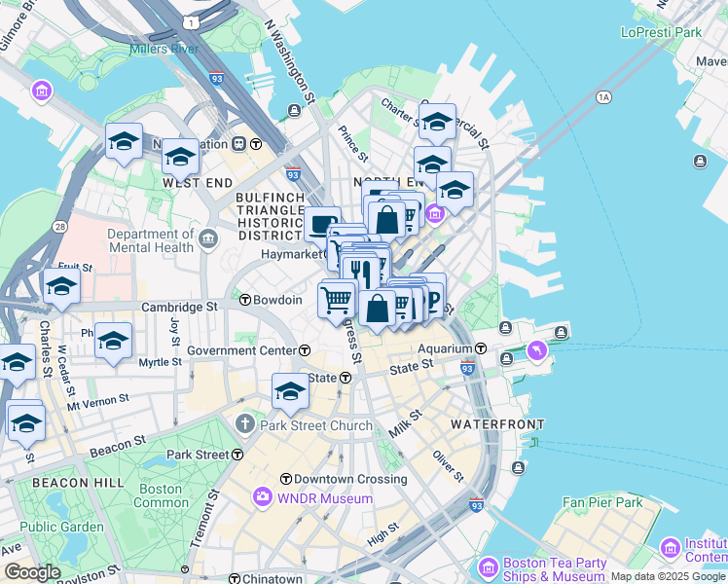
Task: Click the graduation cap marker above West End
Action: click(x=181, y=157)
